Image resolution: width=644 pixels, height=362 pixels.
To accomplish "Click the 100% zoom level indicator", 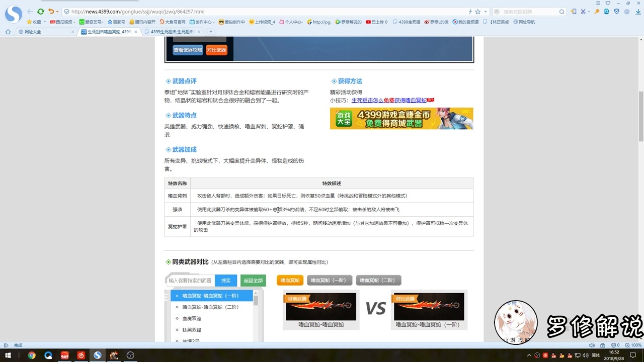I will [x=633, y=345].
